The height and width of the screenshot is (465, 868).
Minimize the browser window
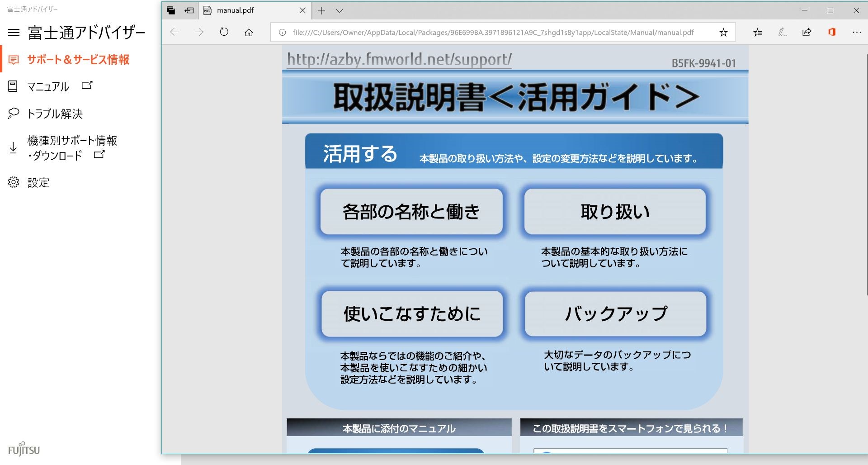pos(805,10)
